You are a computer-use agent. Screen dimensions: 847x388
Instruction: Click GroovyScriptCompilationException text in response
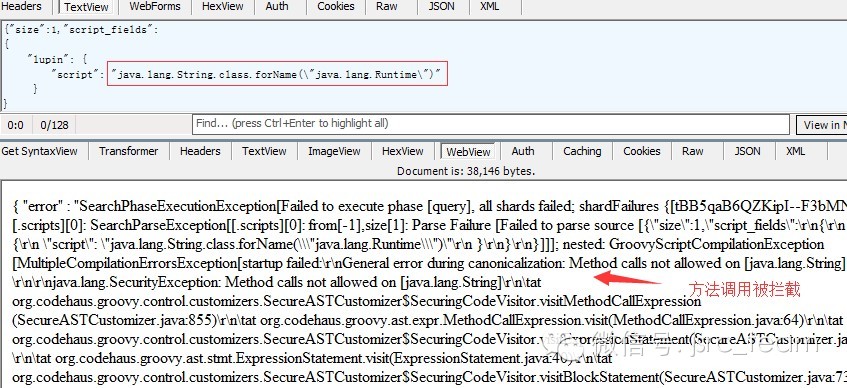point(717,244)
